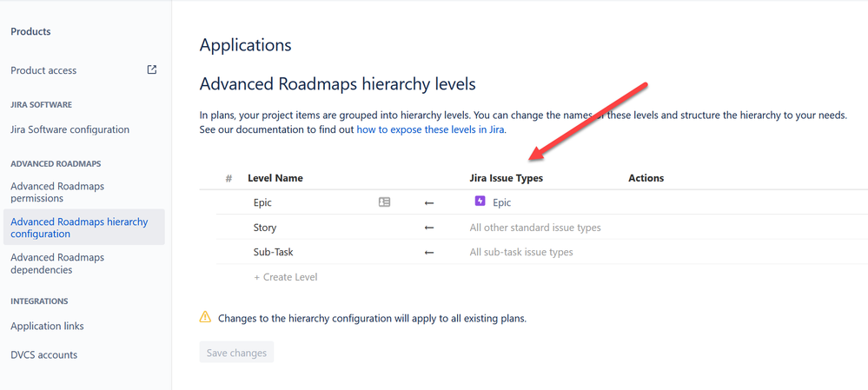The width and height of the screenshot is (868, 390).
Task: Open Jira Software configuration
Action: point(70,129)
